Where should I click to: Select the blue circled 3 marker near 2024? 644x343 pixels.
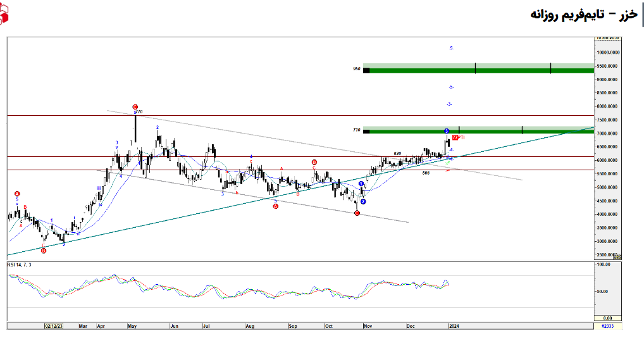pyautogui.click(x=447, y=131)
